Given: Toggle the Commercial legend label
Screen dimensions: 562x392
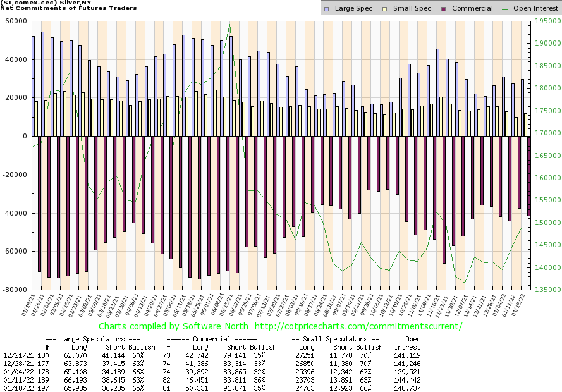Looking at the screenshot, I should point(472,9).
